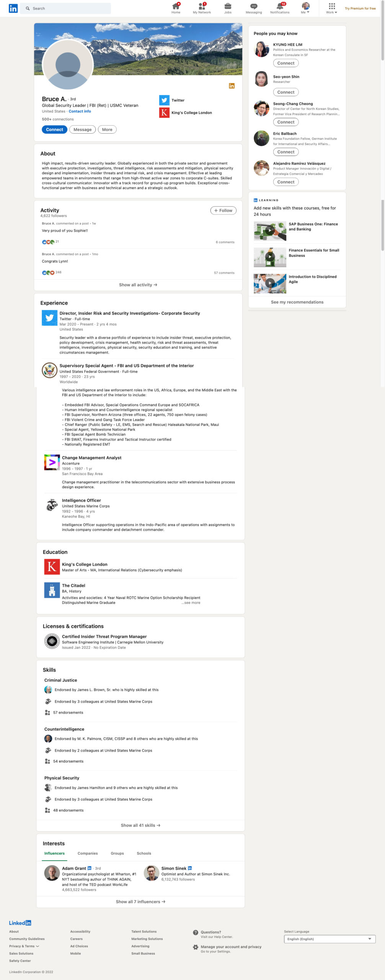This screenshot has height=980, width=385.
Task: Open My Network icon
Action: click(x=202, y=6)
